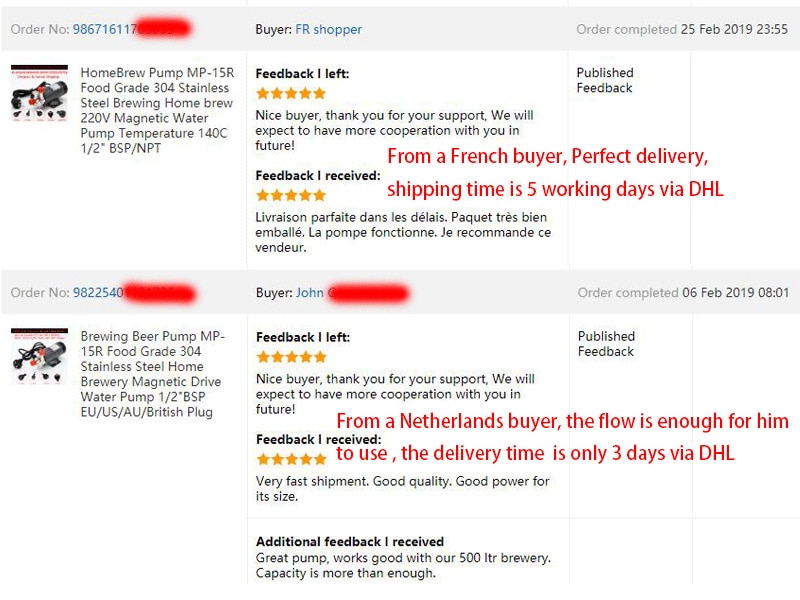Click Published Feedback status of first order

click(605, 81)
